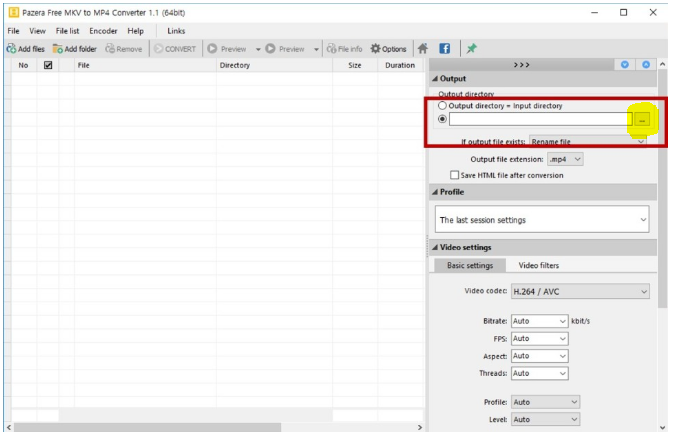673x436 pixels.
Task: Click the file list scroll right arrow
Action: coord(420,427)
